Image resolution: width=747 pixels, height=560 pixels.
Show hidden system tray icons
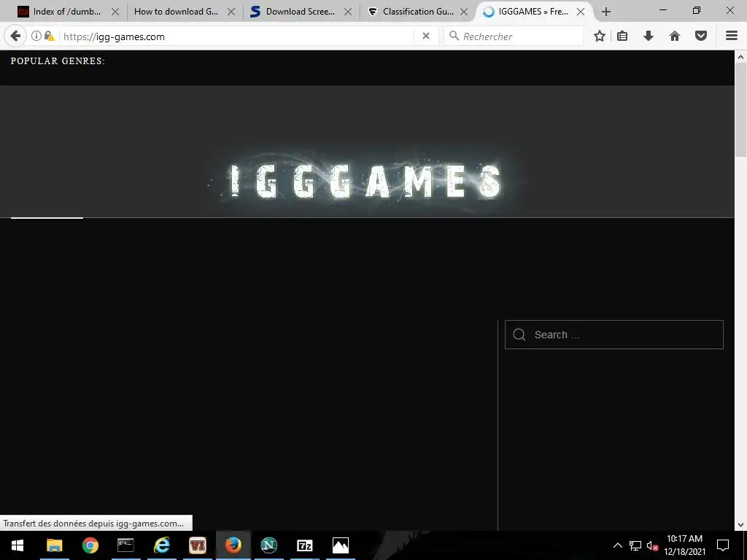coord(617,545)
